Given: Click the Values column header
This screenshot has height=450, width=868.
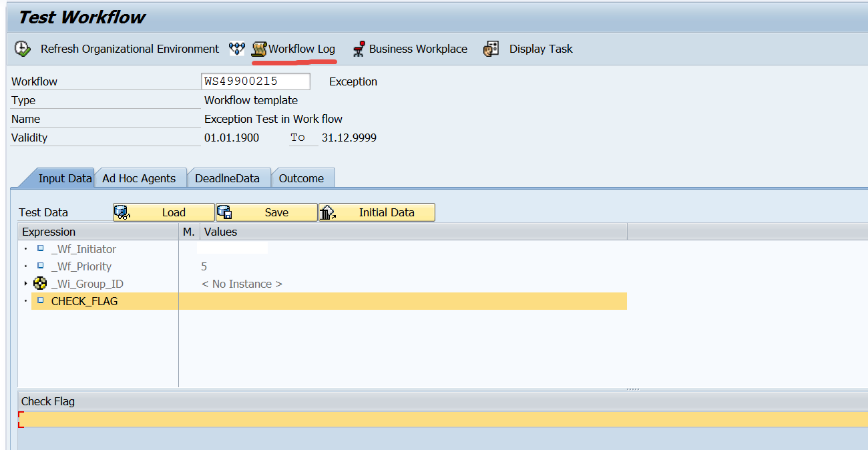Looking at the screenshot, I should 413,232.
